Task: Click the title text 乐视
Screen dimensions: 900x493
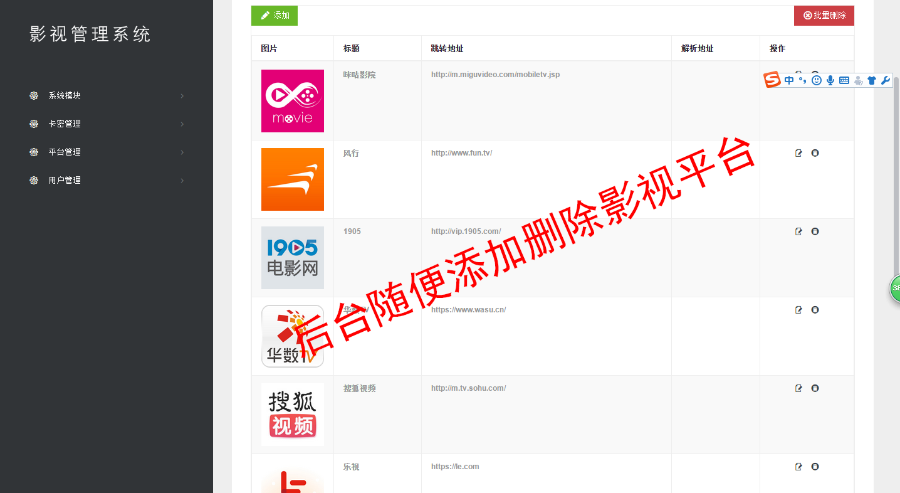Action: (x=351, y=467)
